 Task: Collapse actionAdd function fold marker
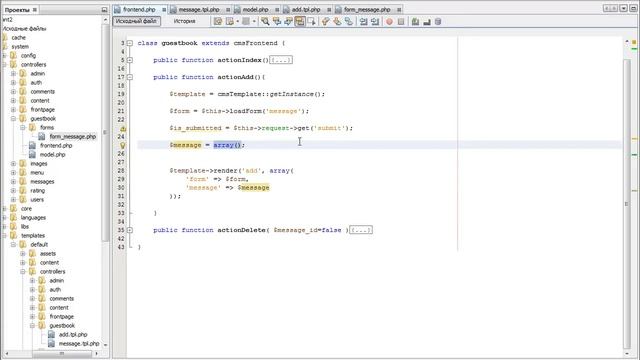tap(130, 77)
